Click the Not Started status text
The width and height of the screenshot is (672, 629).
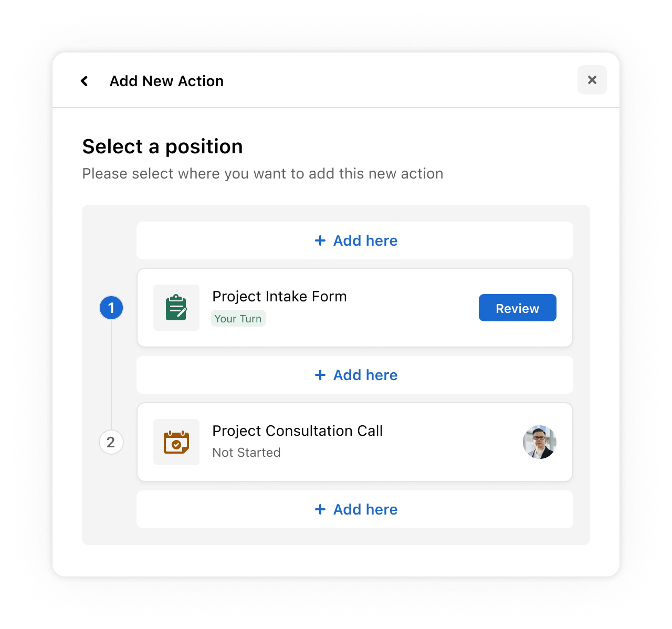[x=246, y=453]
